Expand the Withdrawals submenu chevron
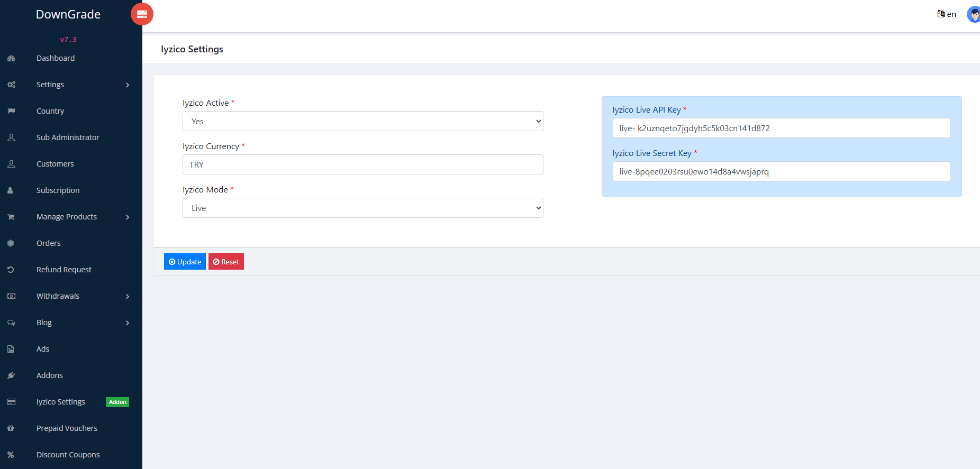This screenshot has width=980, height=469. click(128, 297)
